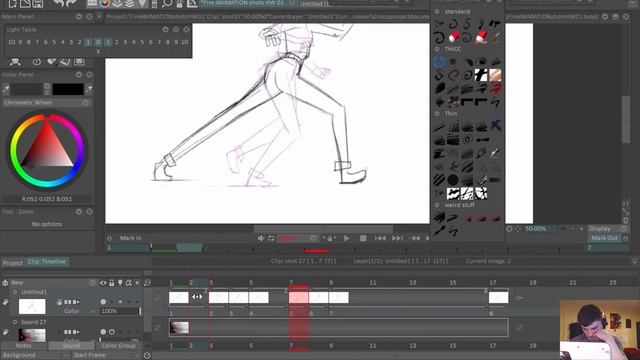Select the highlighted pink frame 7 in Untitled1
This screenshot has width=640, height=360.
[298, 298]
